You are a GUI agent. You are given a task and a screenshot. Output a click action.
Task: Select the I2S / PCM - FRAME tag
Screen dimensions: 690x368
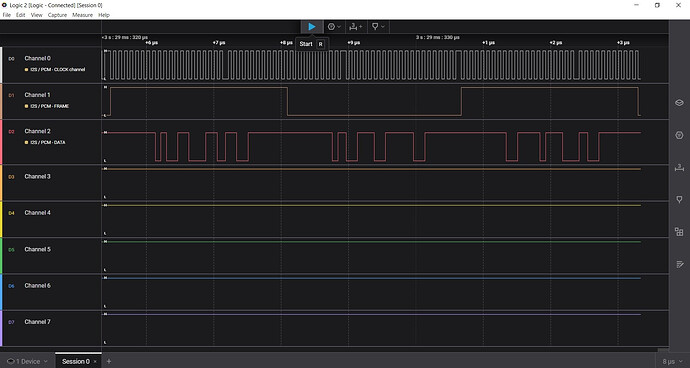click(47, 106)
